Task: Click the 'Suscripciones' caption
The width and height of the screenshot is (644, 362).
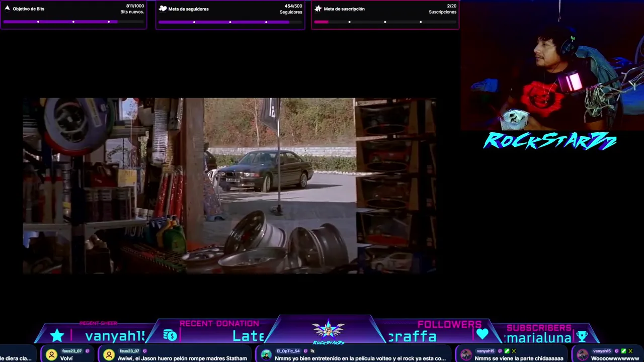Action: tap(443, 12)
